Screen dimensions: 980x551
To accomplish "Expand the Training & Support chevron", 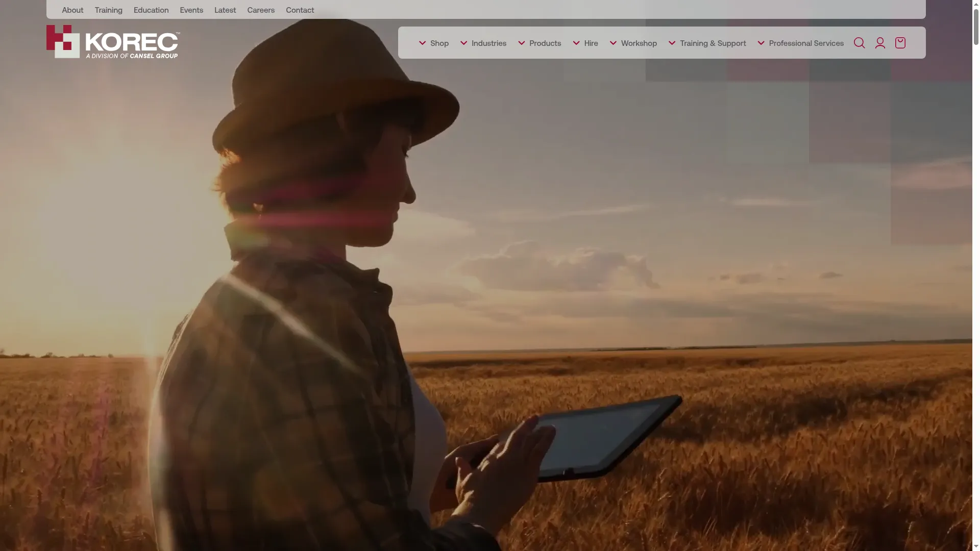I will (672, 43).
